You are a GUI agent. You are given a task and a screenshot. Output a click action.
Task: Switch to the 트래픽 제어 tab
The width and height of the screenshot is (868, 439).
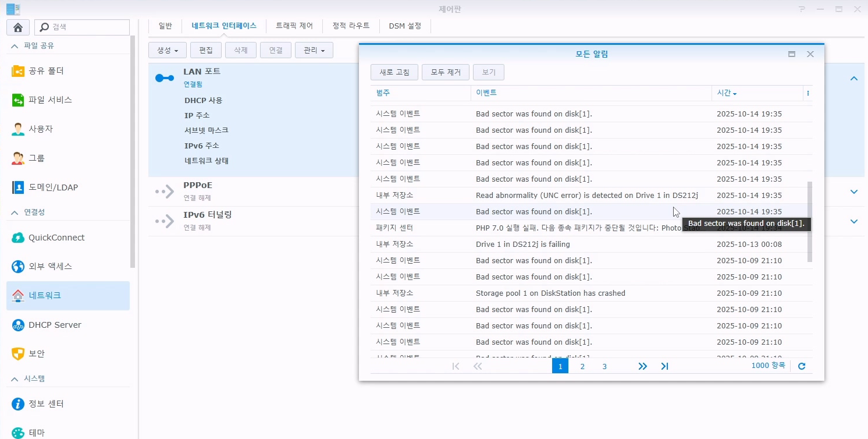tap(294, 26)
